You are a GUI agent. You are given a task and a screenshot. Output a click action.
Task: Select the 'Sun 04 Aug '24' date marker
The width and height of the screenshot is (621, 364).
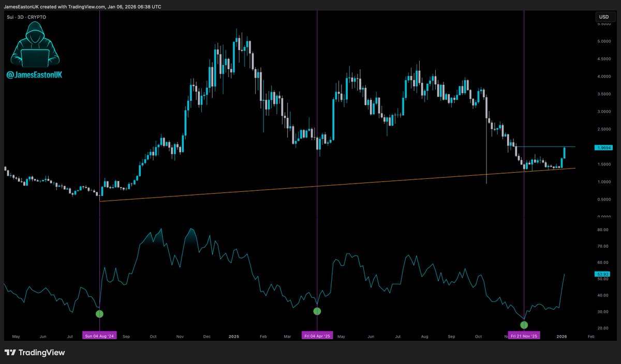[100, 336]
